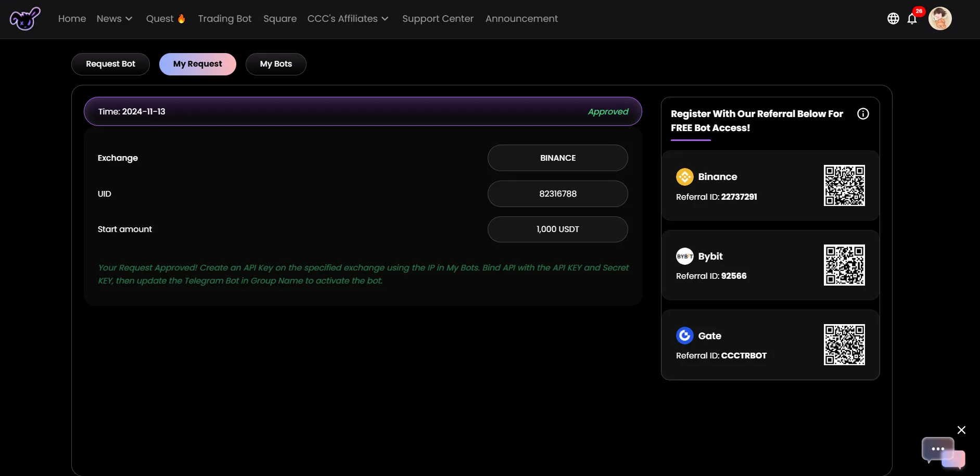This screenshot has width=980, height=476.
Task: Select the My Request tab
Action: [x=197, y=64]
